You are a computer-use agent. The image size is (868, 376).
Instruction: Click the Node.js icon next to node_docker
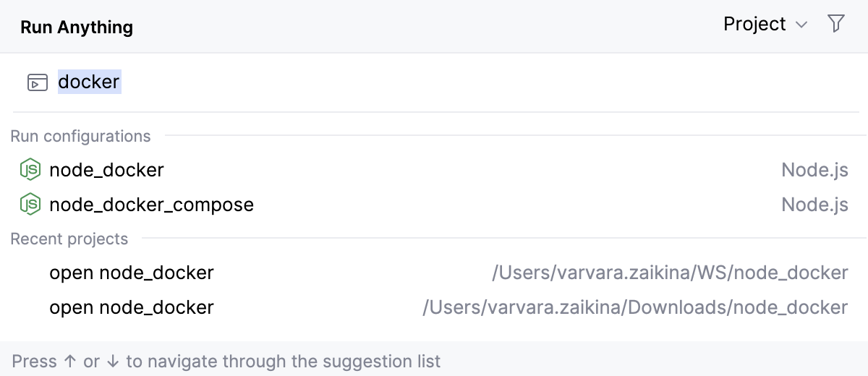(x=30, y=170)
